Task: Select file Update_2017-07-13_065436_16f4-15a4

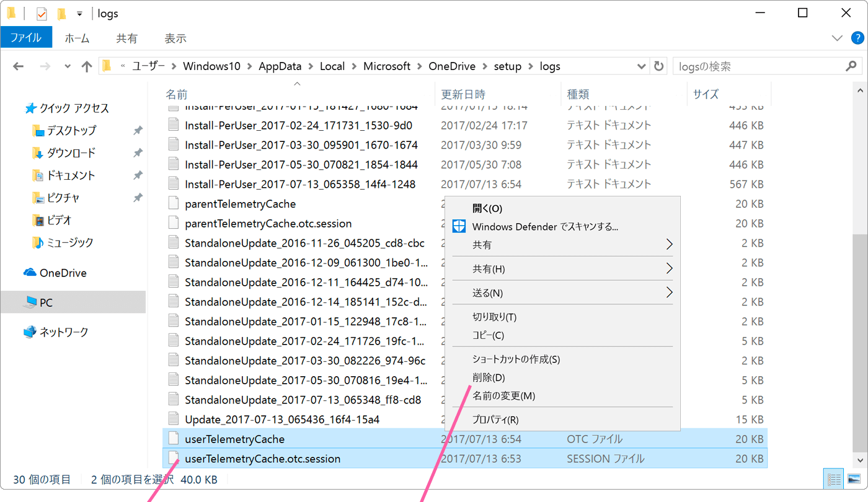Action: tap(282, 420)
